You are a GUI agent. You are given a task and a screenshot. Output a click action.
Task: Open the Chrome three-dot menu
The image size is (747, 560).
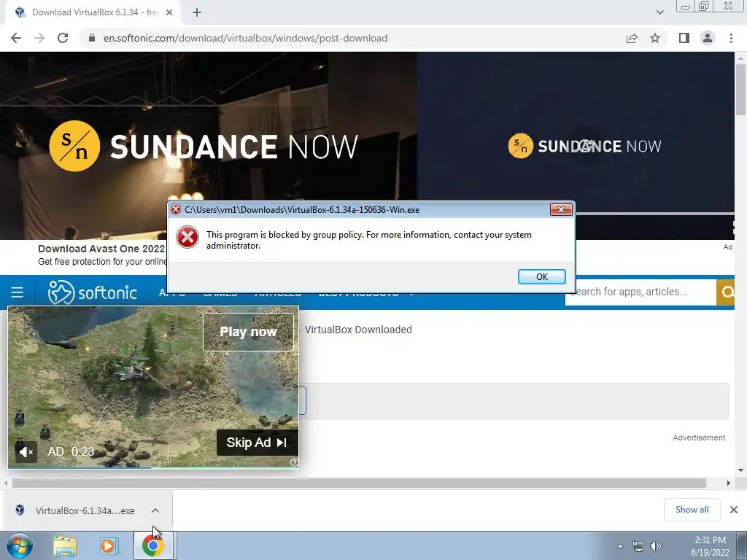731,38
